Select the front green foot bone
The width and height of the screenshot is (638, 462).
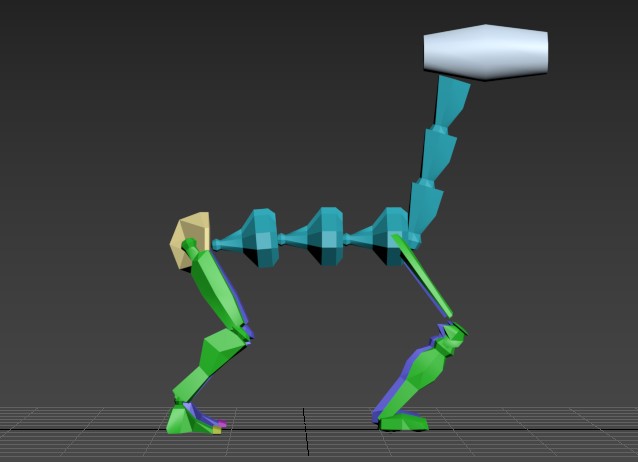(406, 422)
